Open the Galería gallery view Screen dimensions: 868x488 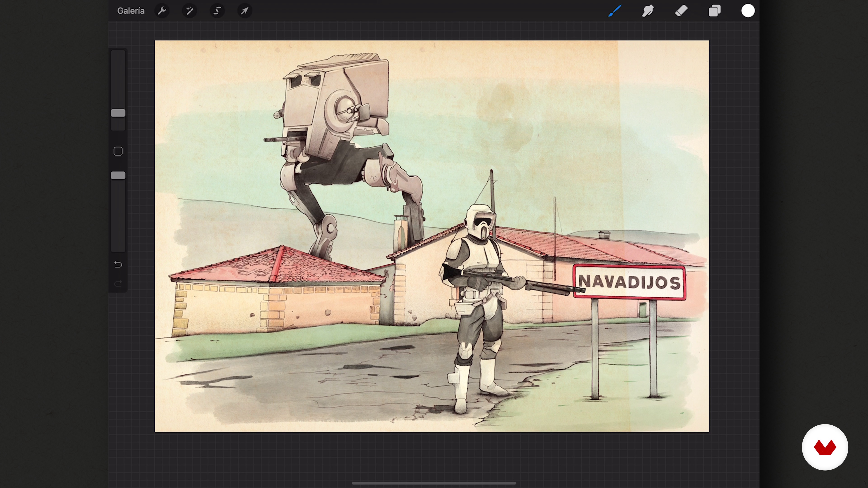pyautogui.click(x=131, y=11)
